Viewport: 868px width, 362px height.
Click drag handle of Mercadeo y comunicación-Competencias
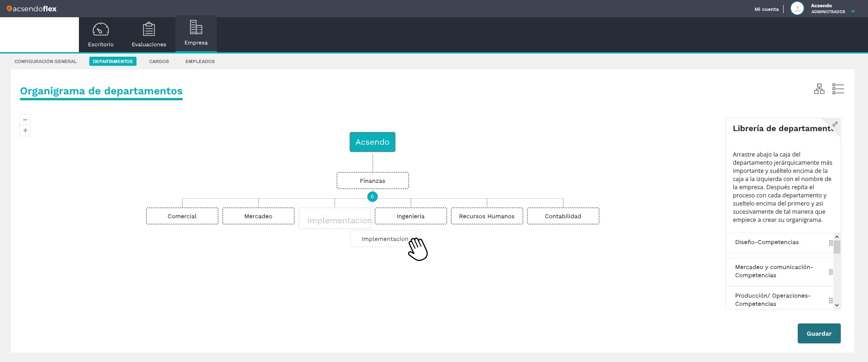[831, 272]
